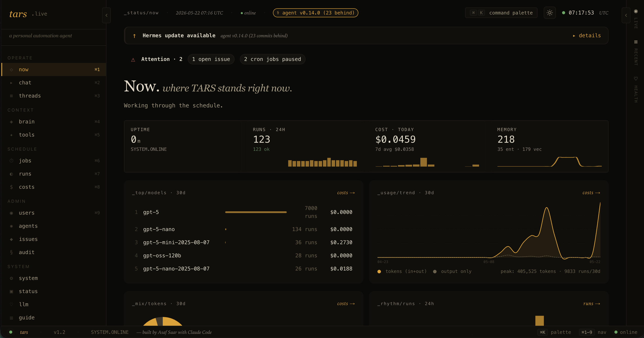The width and height of the screenshot is (644, 338).
Task: Follow runs link in rhythm/runs card
Action: point(591,303)
